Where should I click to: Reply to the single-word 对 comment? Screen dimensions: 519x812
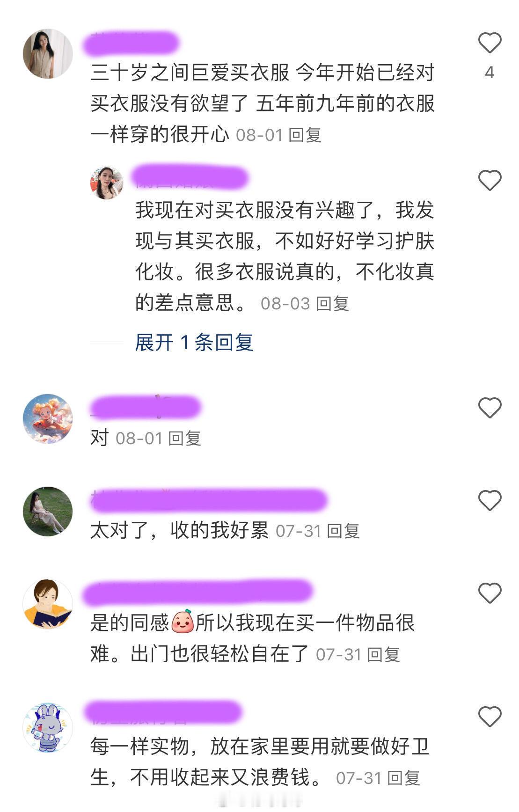184,439
